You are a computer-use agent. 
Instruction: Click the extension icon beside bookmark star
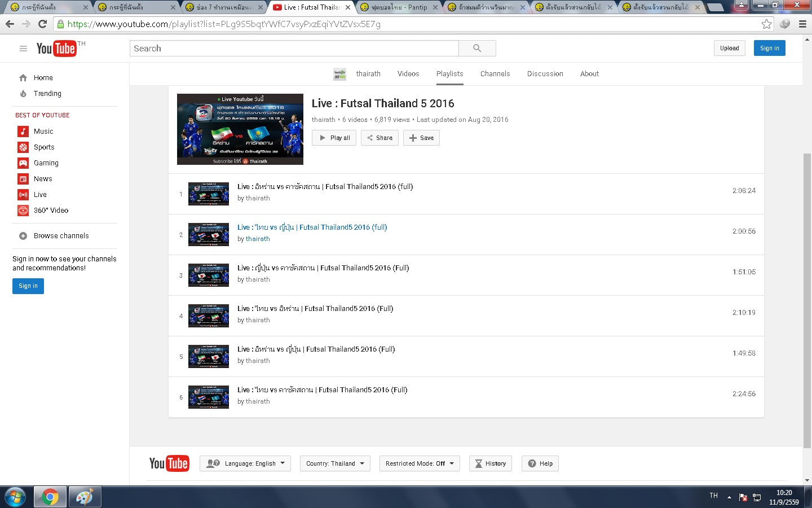(x=784, y=24)
